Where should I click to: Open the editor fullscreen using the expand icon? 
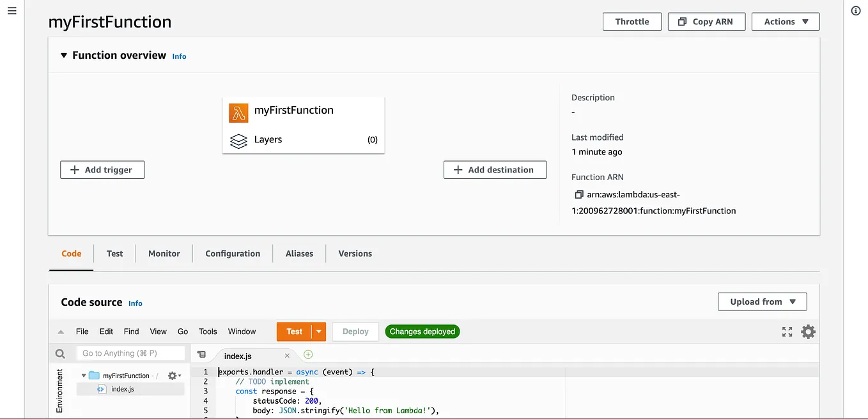[x=787, y=331]
